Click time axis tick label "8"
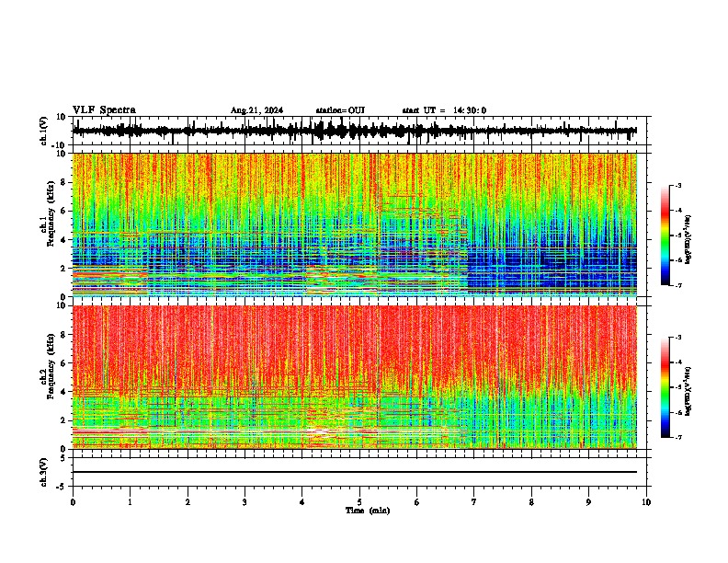This screenshot has height=563, width=728. [x=531, y=502]
